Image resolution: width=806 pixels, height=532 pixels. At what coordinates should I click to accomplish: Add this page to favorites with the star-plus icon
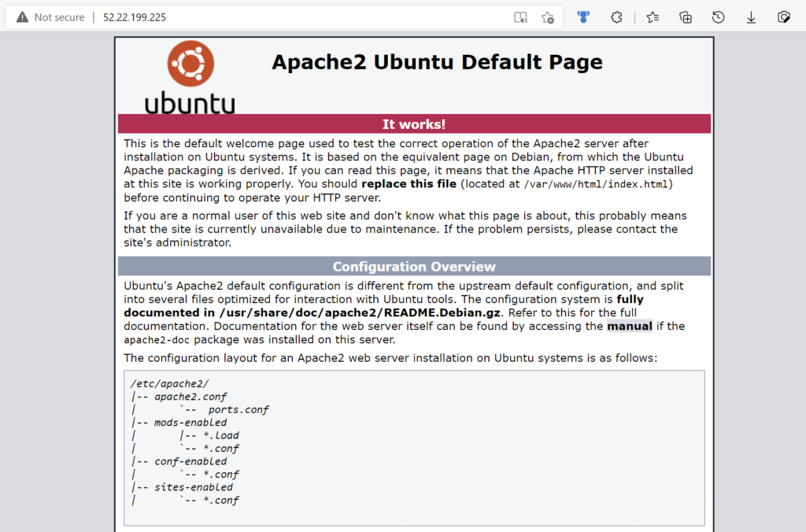[548, 17]
